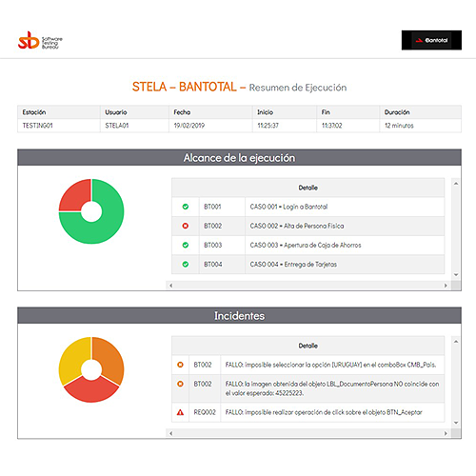This screenshot has width=476, height=476.
Task: Click down arrow of Incidentes vertical scrollbar
Action: pyautogui.click(x=456, y=423)
